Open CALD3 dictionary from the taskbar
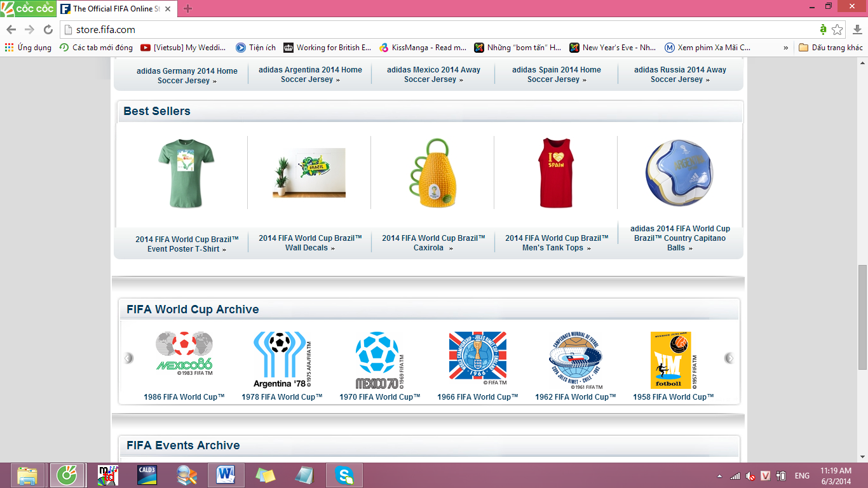Viewport: 868px width, 488px height. pyautogui.click(x=147, y=475)
